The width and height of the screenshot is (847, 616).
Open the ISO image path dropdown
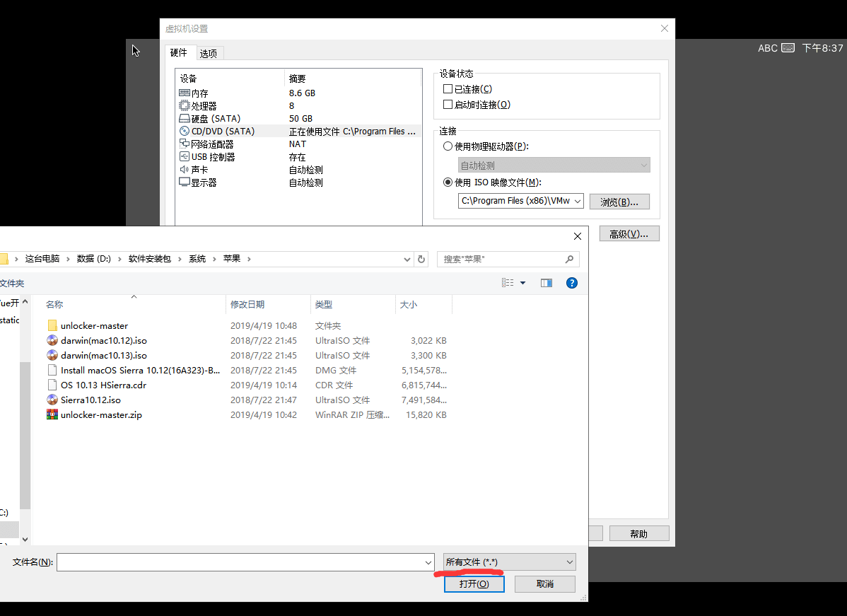click(578, 202)
